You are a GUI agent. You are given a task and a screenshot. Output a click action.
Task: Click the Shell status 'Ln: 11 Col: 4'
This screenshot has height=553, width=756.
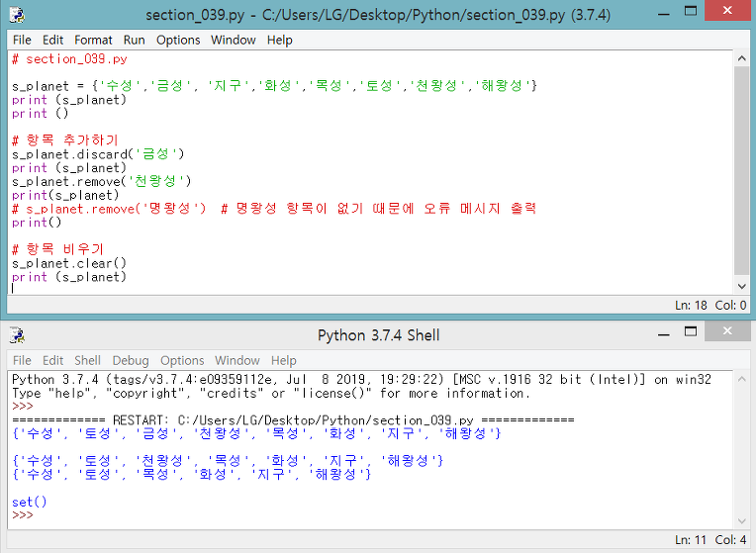coord(710,539)
